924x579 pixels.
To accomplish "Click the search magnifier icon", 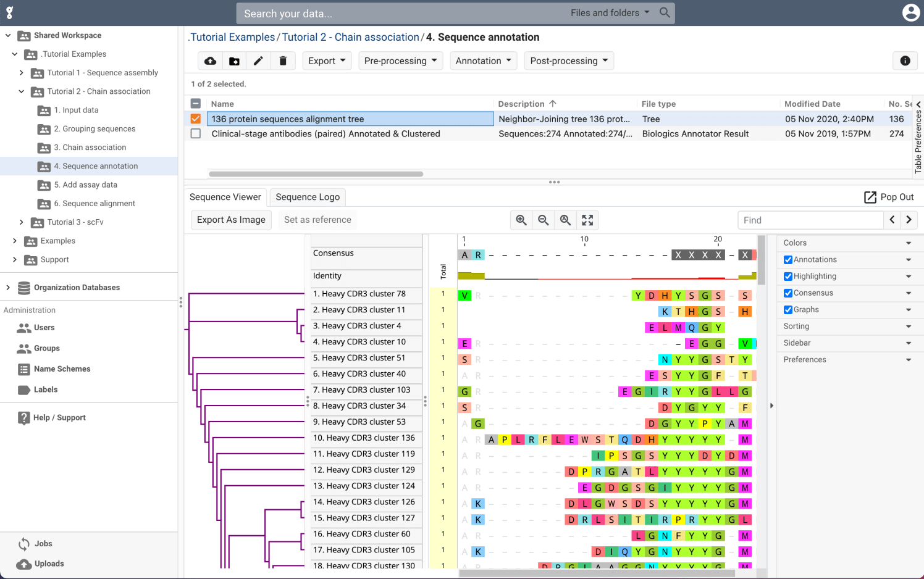I will click(665, 12).
